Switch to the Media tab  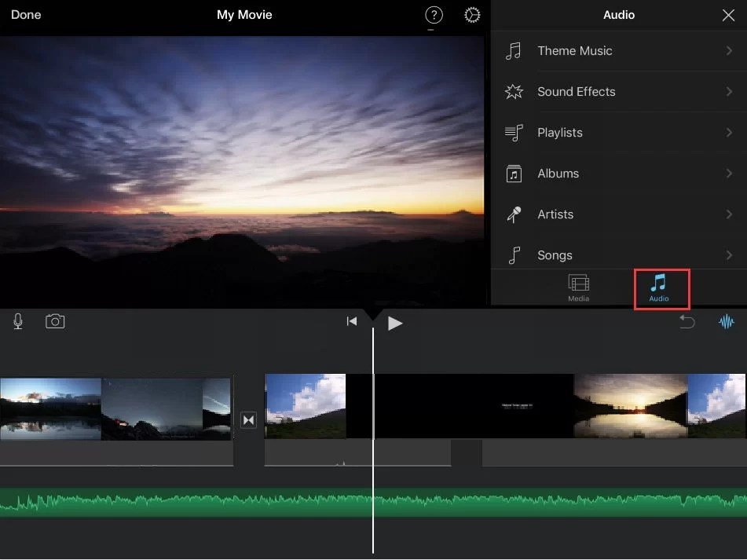pos(578,288)
